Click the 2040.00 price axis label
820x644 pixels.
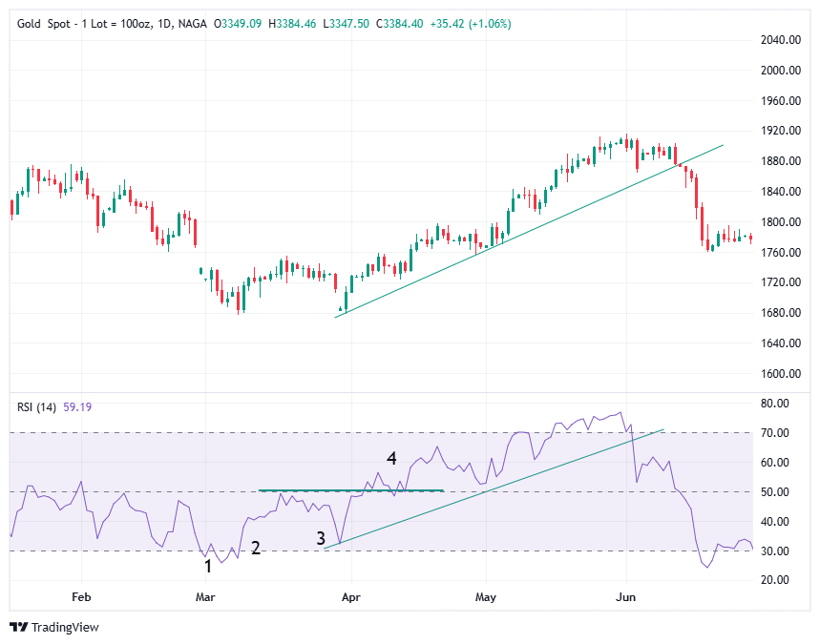pos(780,40)
